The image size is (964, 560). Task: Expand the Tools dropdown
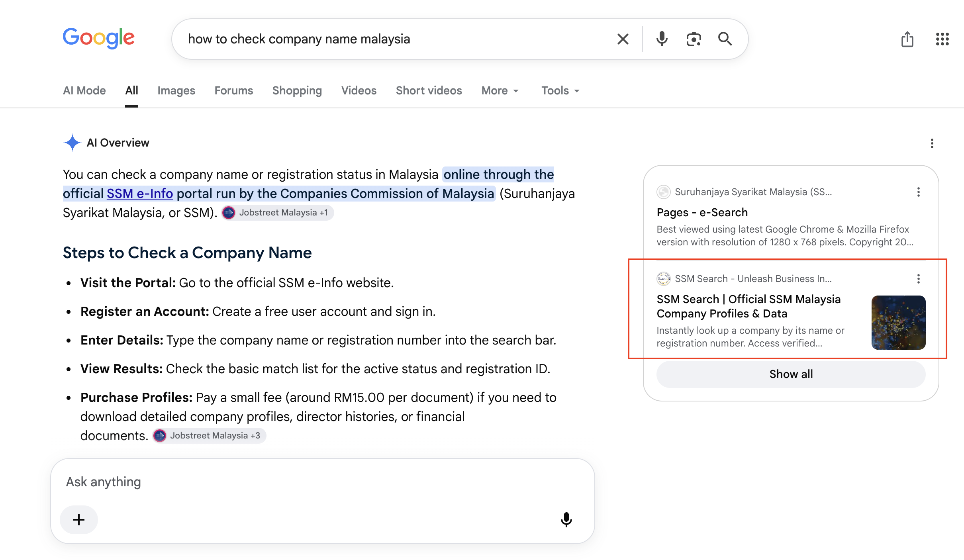[x=560, y=90]
